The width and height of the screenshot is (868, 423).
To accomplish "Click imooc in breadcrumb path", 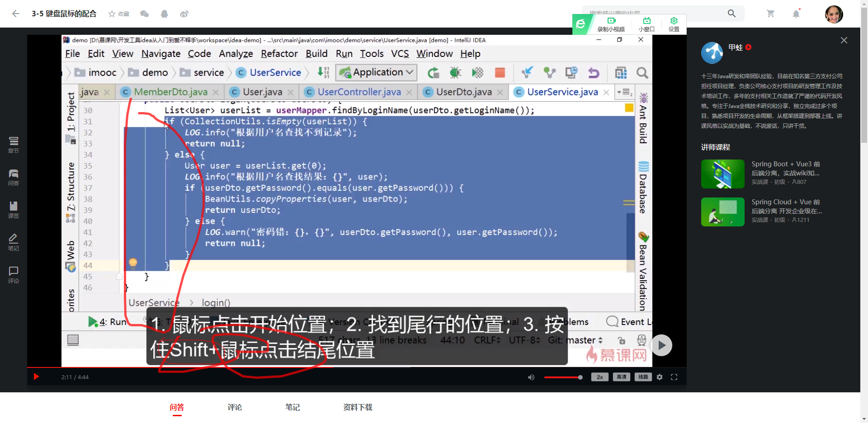I will coord(96,73).
